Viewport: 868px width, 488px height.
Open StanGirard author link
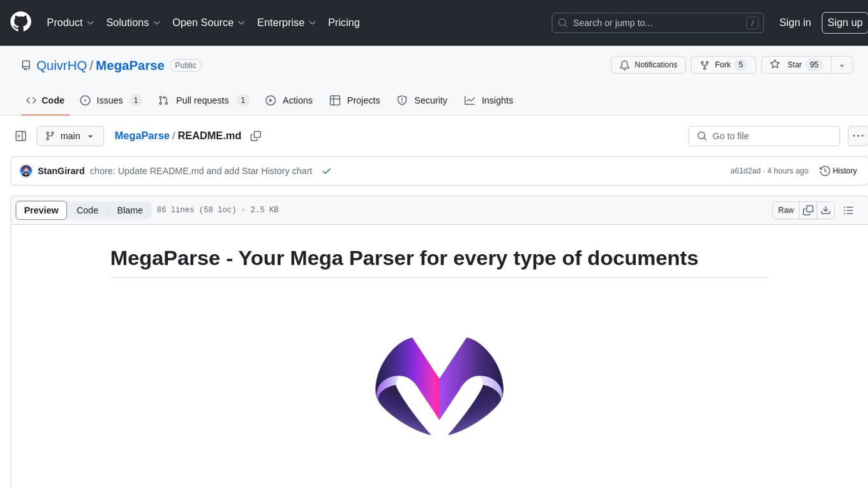coord(61,171)
